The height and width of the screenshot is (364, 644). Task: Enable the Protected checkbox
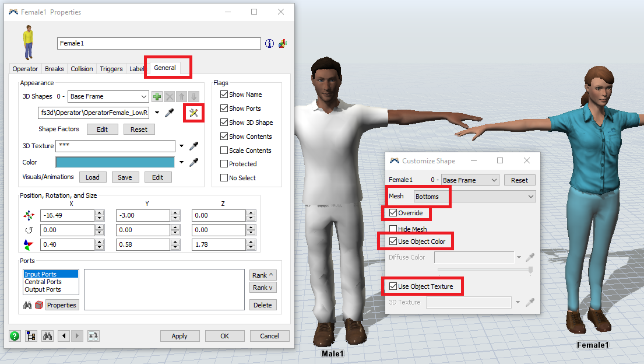[224, 164]
